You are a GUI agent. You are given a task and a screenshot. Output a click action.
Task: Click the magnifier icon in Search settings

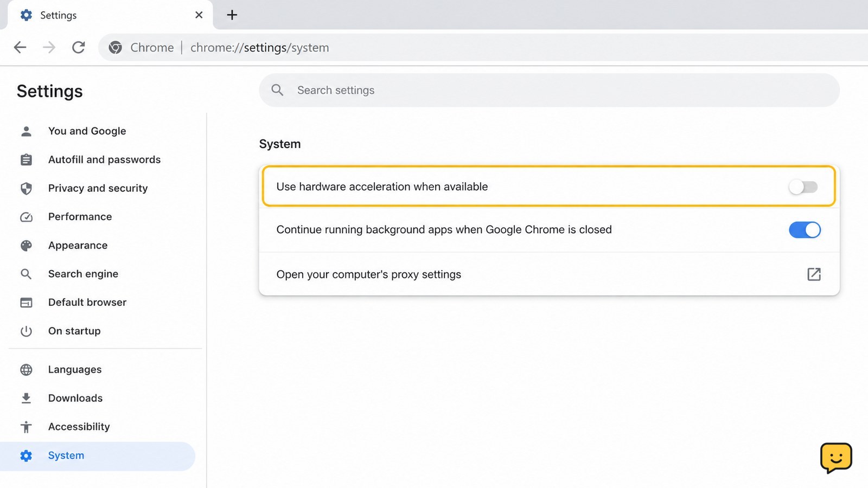pos(277,90)
